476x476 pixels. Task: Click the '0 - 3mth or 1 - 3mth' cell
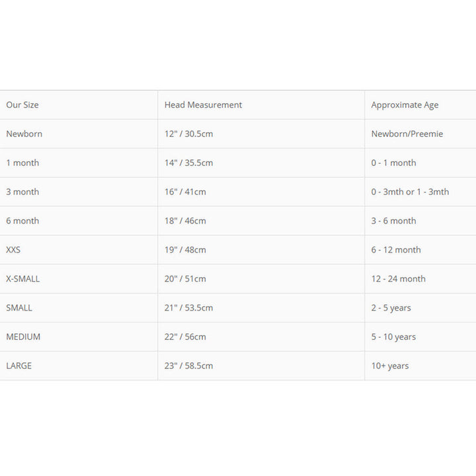click(x=410, y=192)
